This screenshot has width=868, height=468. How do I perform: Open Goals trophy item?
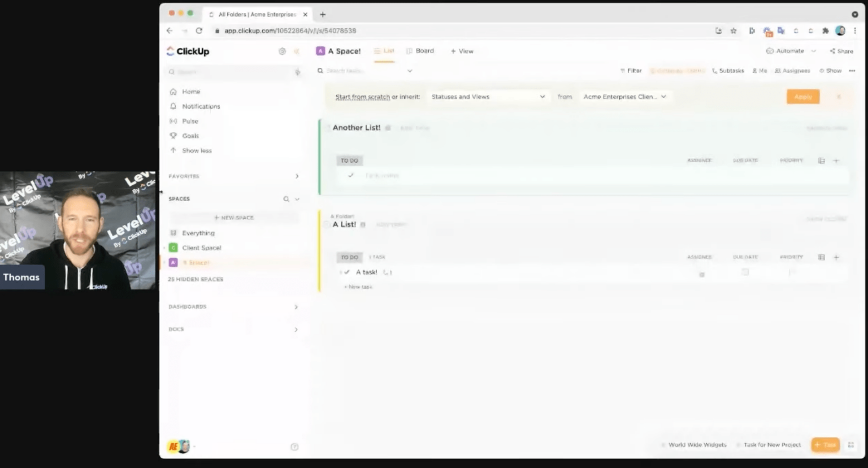[185, 136]
